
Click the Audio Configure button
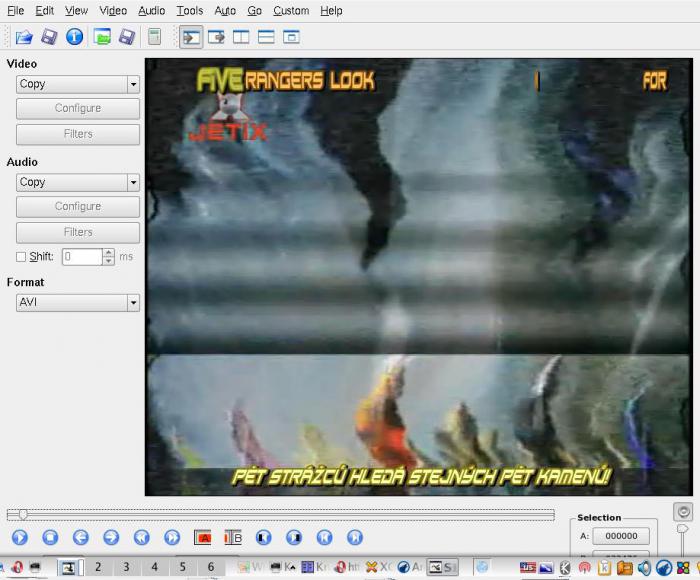(x=78, y=207)
